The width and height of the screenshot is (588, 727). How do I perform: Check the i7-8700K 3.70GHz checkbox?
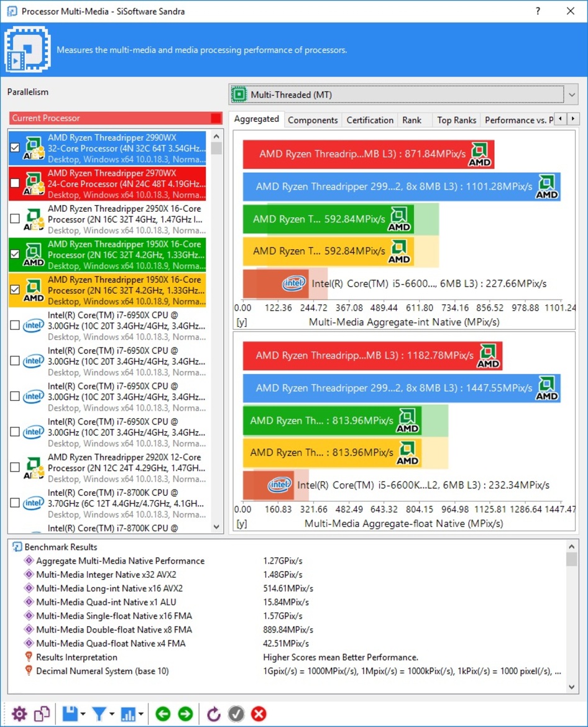pos(15,503)
